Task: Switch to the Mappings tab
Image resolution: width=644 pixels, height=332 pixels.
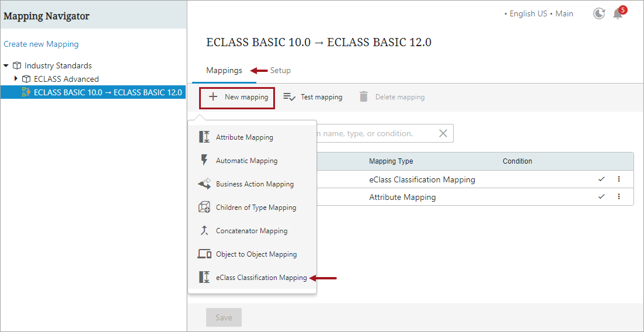Action: click(224, 70)
